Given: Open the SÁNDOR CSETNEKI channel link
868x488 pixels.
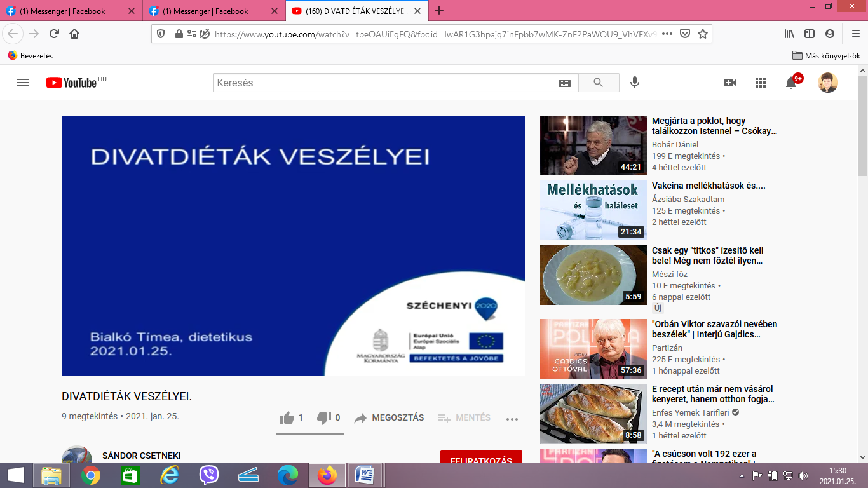Looking at the screenshot, I should click(x=141, y=456).
